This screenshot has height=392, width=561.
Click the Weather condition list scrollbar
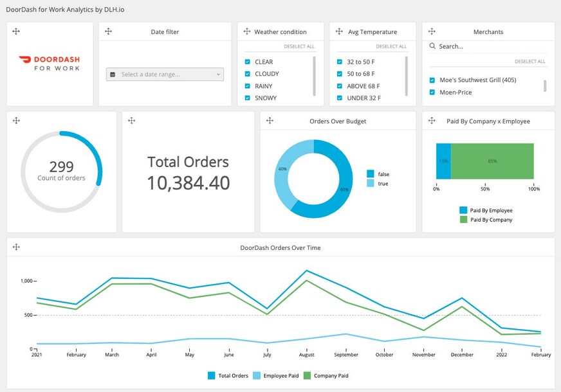click(314, 76)
